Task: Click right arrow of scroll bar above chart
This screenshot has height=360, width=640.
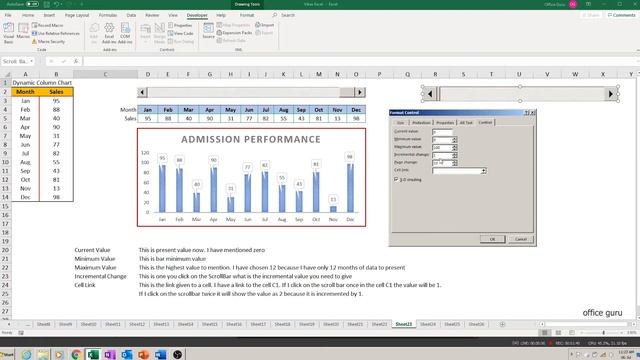Action: point(360,92)
